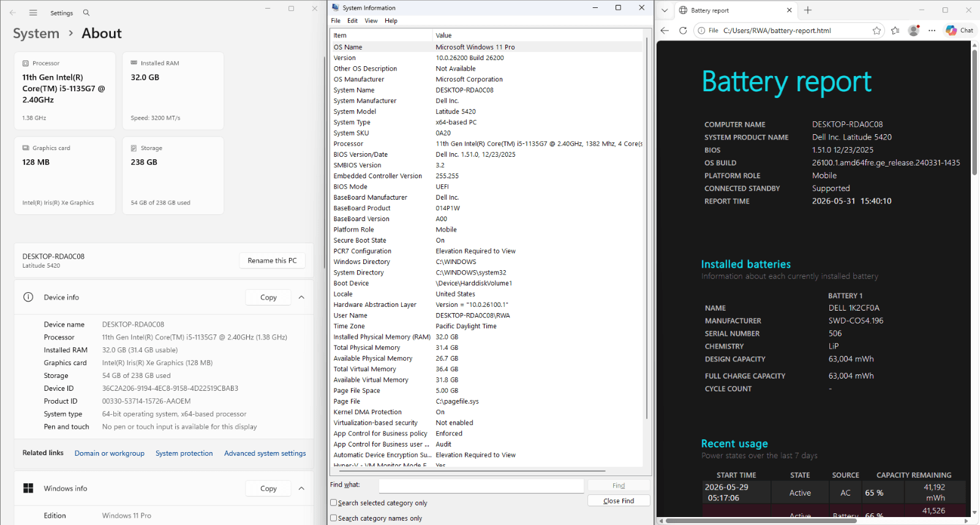This screenshot has width=980, height=525.
Task: Click FULL CHARGE CAPACITY 63,004 mWh value
Action: click(851, 376)
